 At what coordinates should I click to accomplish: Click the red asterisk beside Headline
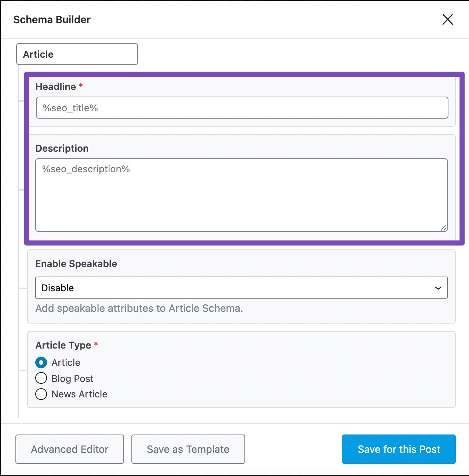click(81, 86)
